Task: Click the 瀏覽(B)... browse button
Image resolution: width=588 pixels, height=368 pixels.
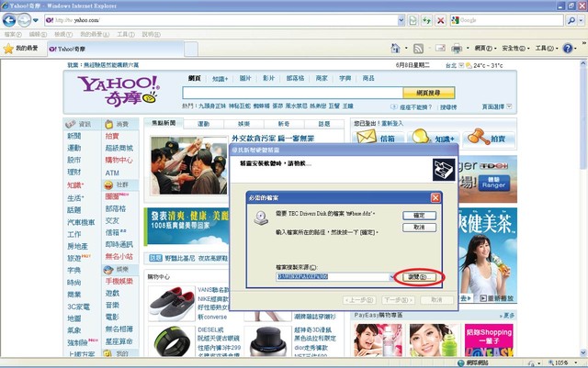Action: click(419, 277)
